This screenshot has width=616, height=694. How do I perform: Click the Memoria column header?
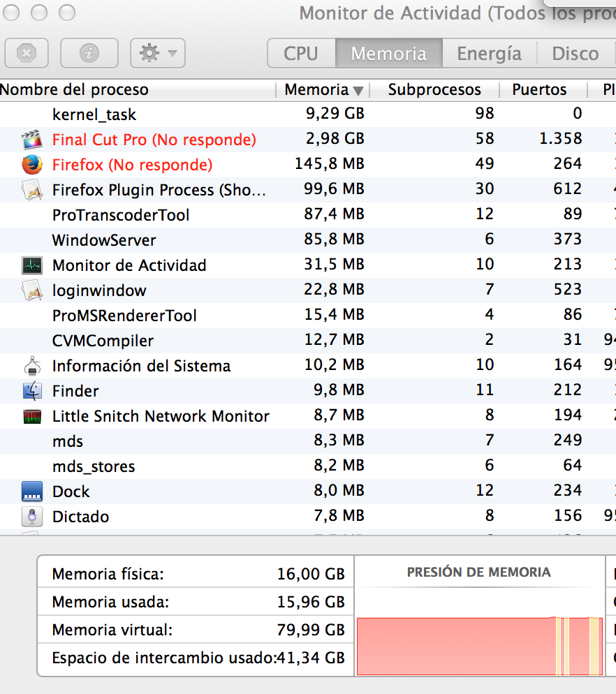(x=323, y=89)
